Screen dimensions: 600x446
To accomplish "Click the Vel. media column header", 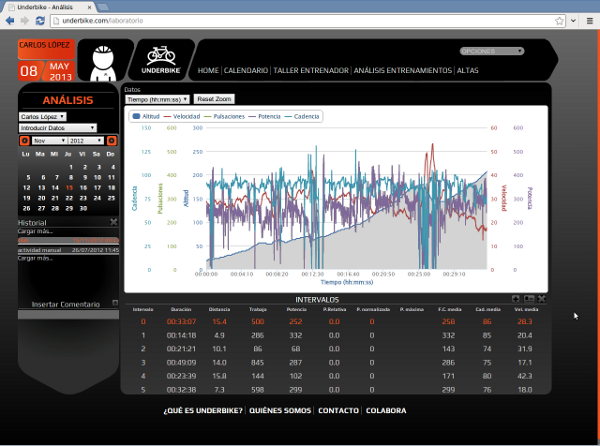I will click(526, 309).
